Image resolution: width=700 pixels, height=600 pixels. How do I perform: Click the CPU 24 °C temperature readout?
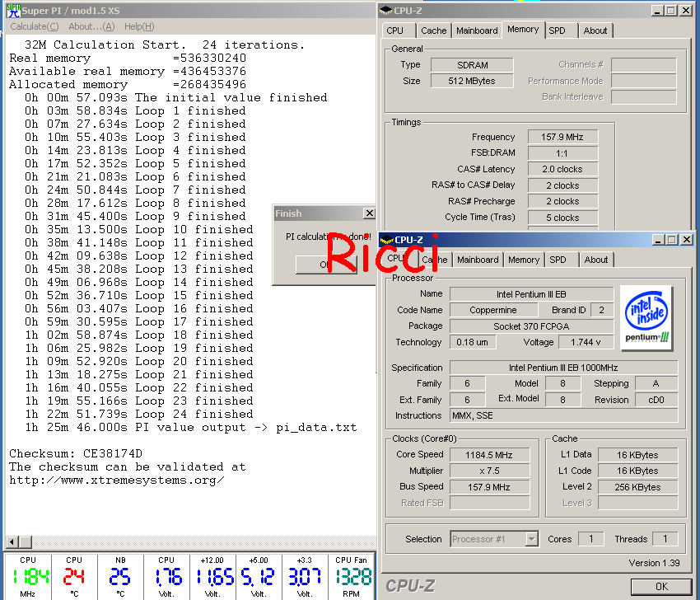point(74,577)
